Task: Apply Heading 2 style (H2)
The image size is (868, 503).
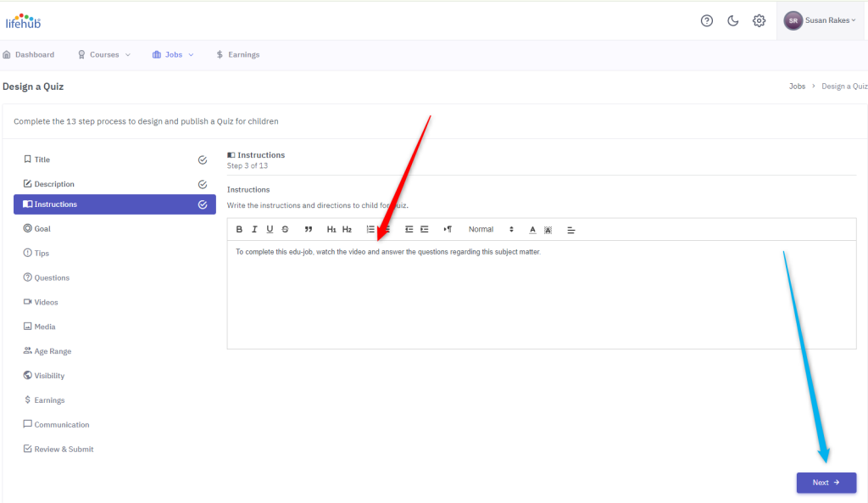Action: pos(347,229)
